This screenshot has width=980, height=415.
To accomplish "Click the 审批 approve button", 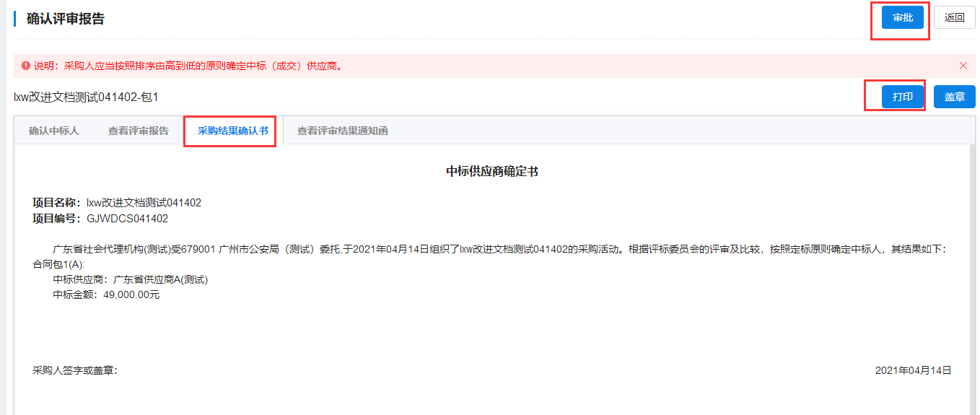I will (x=902, y=18).
